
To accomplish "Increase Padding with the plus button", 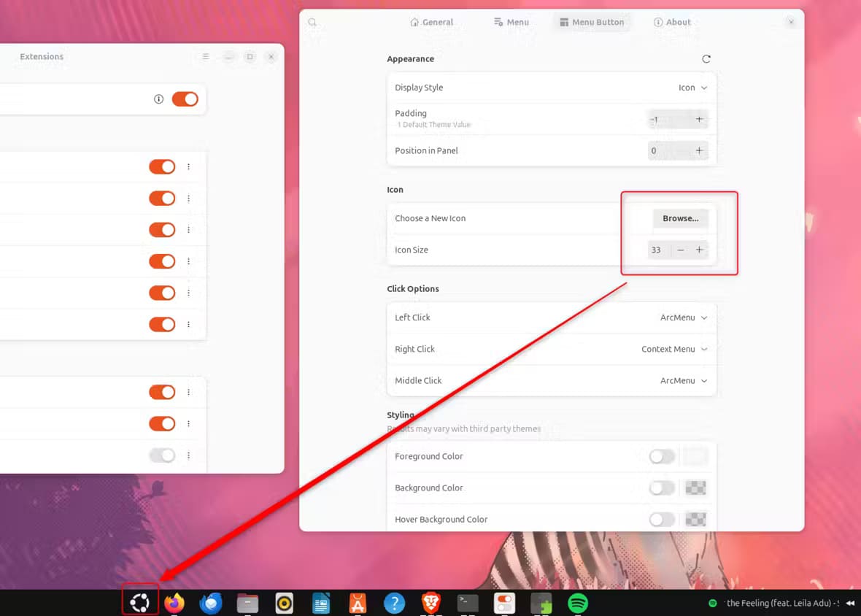I will pos(699,119).
